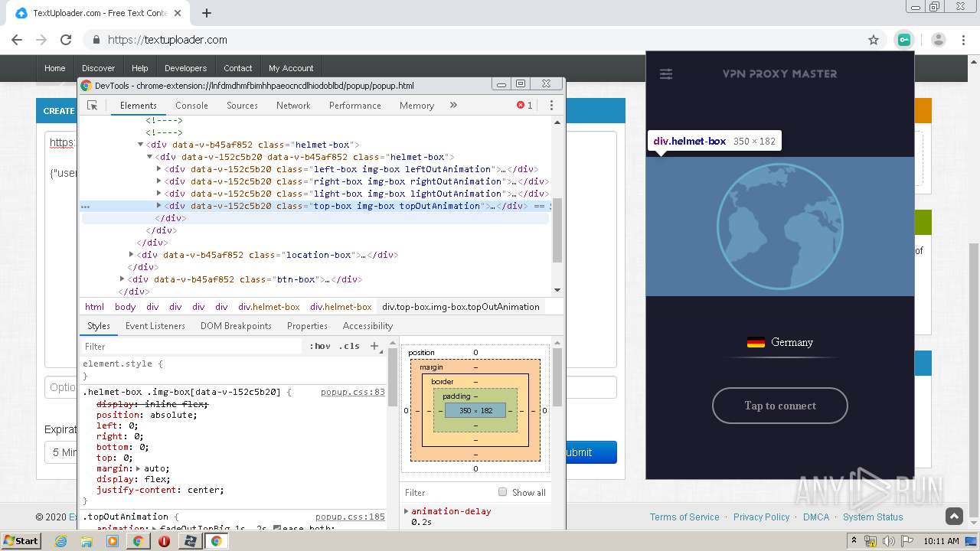Click the 350 × 182 content box in box model
980x551 pixels.
coord(475,411)
